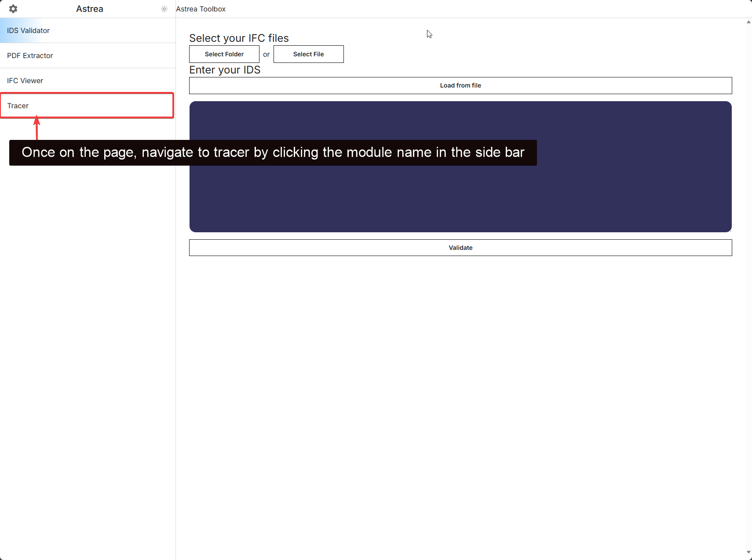Click the Astrea sidebar title

(89, 9)
